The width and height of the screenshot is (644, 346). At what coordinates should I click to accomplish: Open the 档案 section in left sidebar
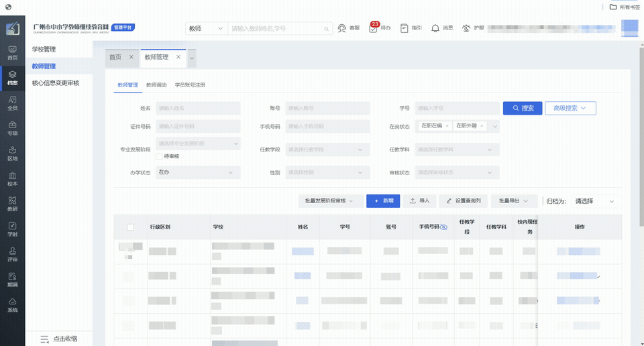click(12, 78)
